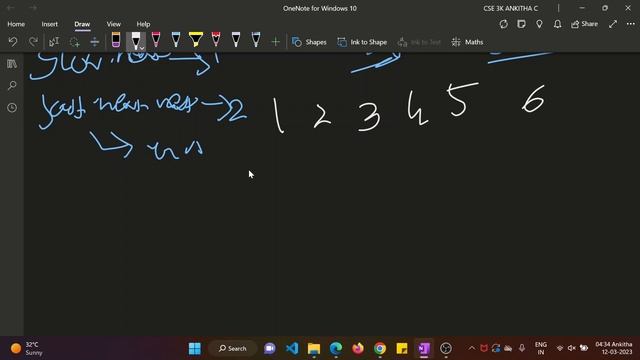
Task: Enter full screen mode
Action: pyautogui.click(x=613, y=24)
